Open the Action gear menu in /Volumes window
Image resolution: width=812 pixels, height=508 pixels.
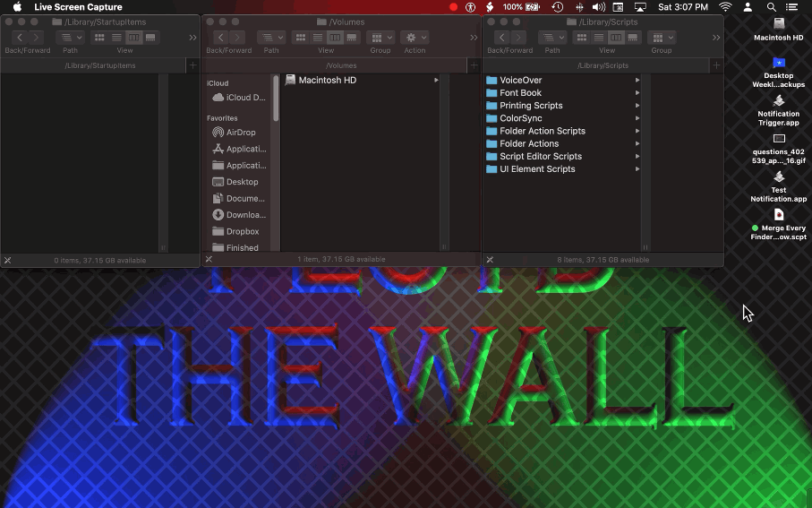coord(415,38)
